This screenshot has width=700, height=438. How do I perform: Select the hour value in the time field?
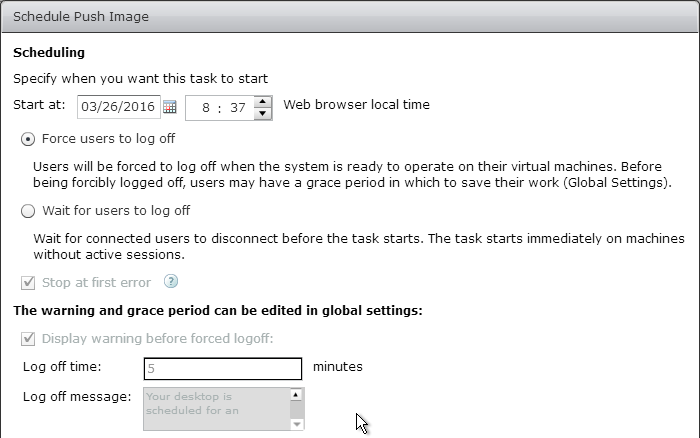205,107
